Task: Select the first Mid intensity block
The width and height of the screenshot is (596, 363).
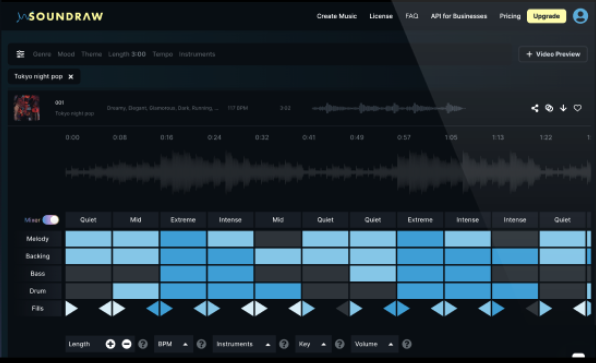Action: coord(136,220)
